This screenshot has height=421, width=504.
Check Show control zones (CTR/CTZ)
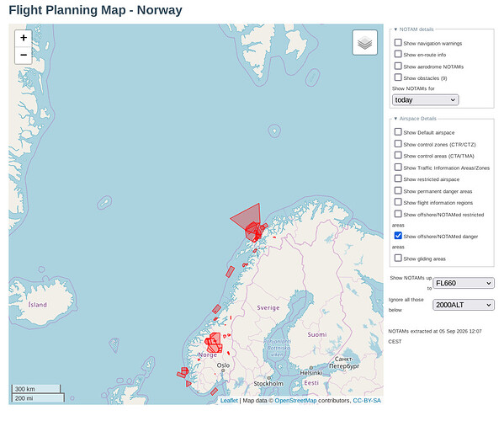[x=398, y=144]
